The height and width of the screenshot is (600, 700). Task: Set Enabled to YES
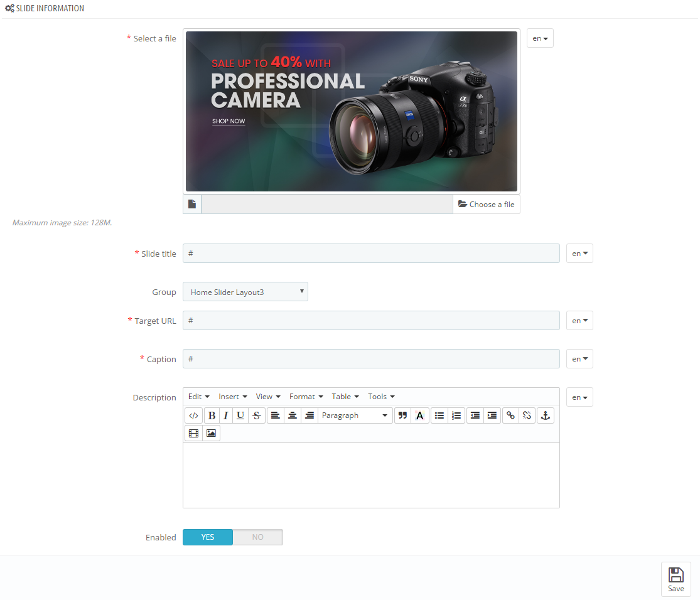click(208, 537)
